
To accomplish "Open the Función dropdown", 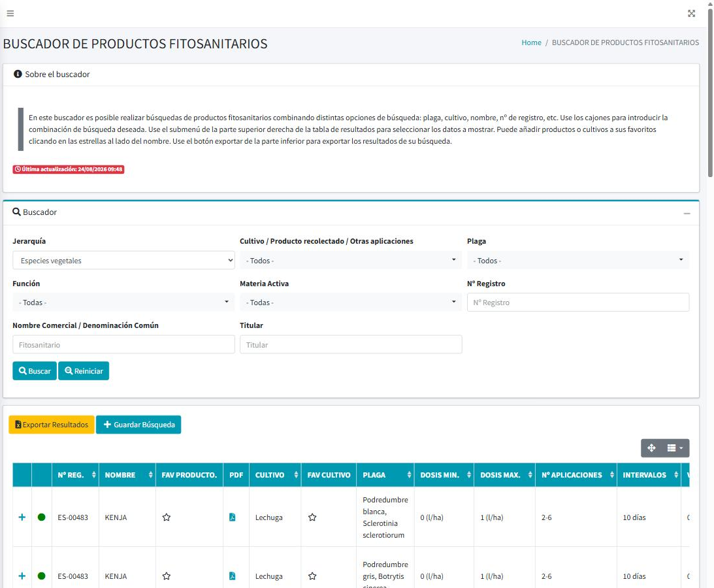I will pos(124,302).
